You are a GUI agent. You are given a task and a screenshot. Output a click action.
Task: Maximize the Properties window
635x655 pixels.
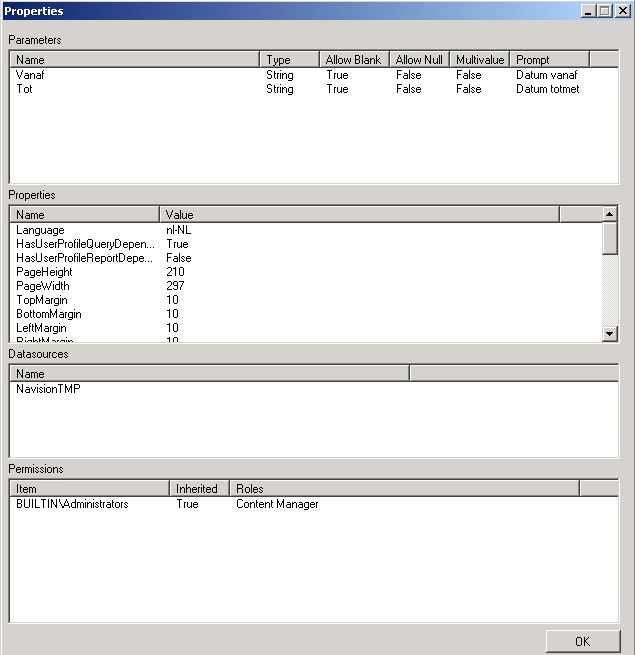[x=605, y=10]
